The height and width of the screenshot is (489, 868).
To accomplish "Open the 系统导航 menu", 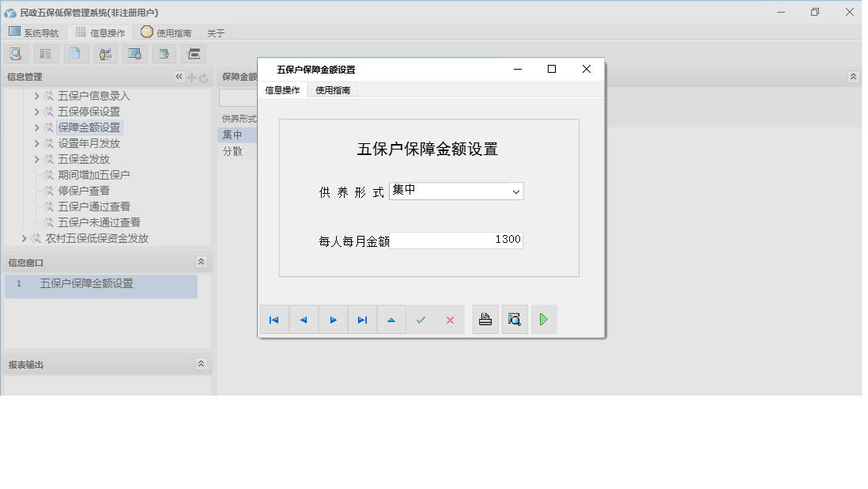I will (x=35, y=32).
